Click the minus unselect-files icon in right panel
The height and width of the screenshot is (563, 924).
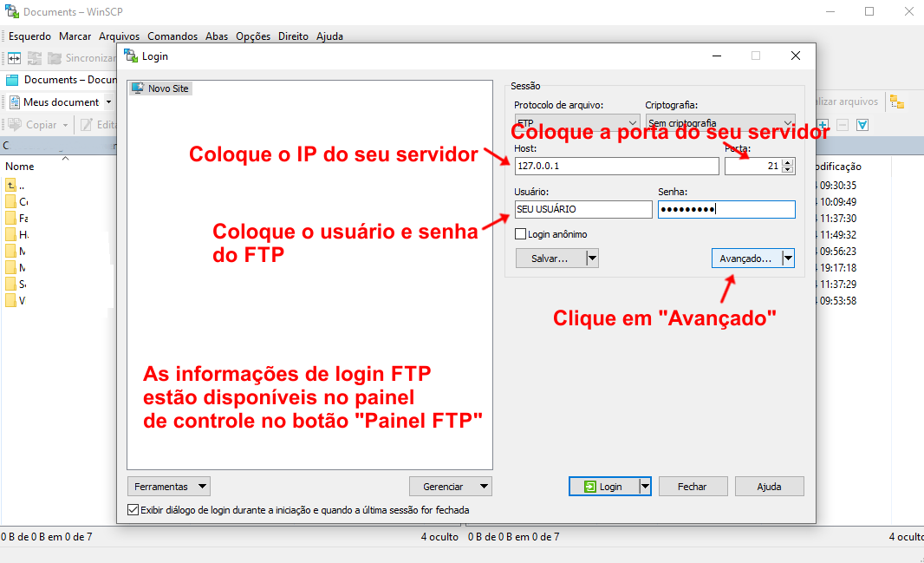843,124
